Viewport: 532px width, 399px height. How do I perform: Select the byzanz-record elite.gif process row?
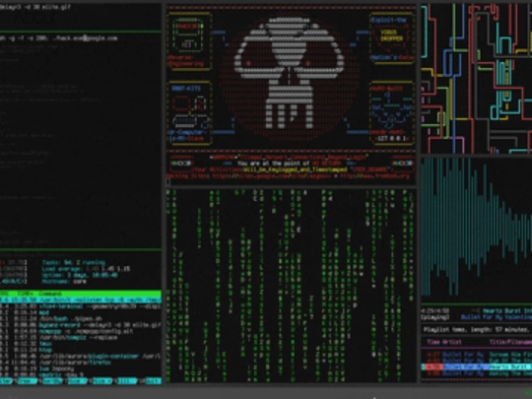[81, 325]
